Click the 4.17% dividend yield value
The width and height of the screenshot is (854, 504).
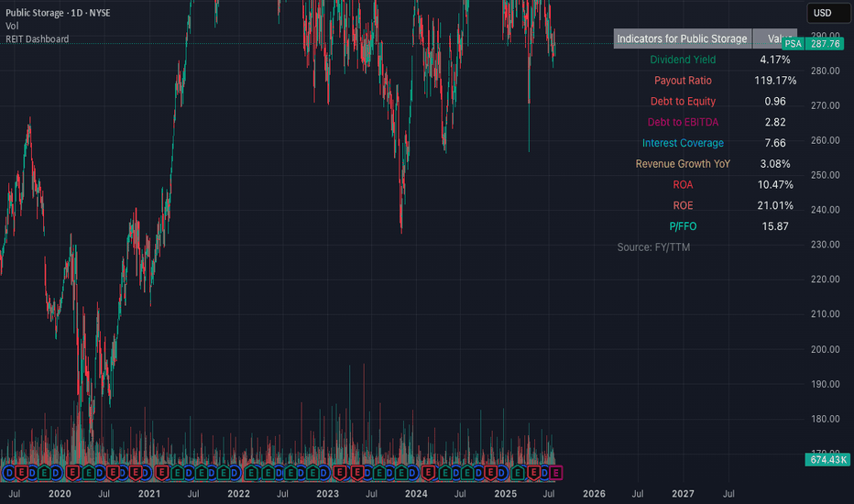(x=775, y=60)
